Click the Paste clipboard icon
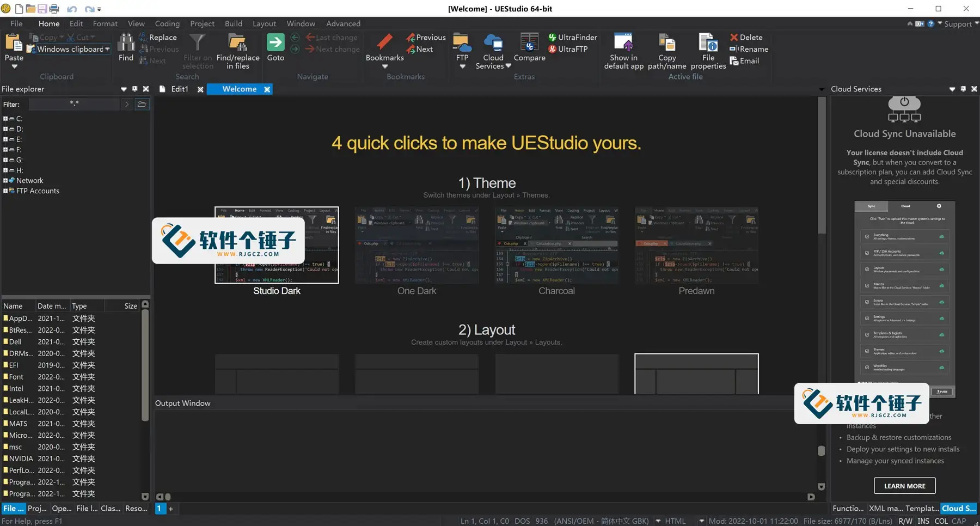The image size is (980, 526). pyautogui.click(x=14, y=43)
